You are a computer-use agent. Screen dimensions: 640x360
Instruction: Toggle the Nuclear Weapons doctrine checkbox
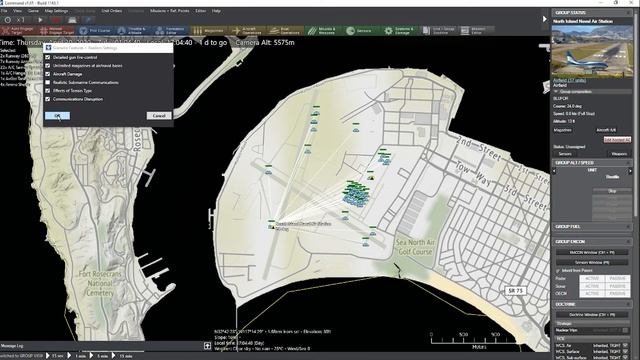[x=625, y=330]
